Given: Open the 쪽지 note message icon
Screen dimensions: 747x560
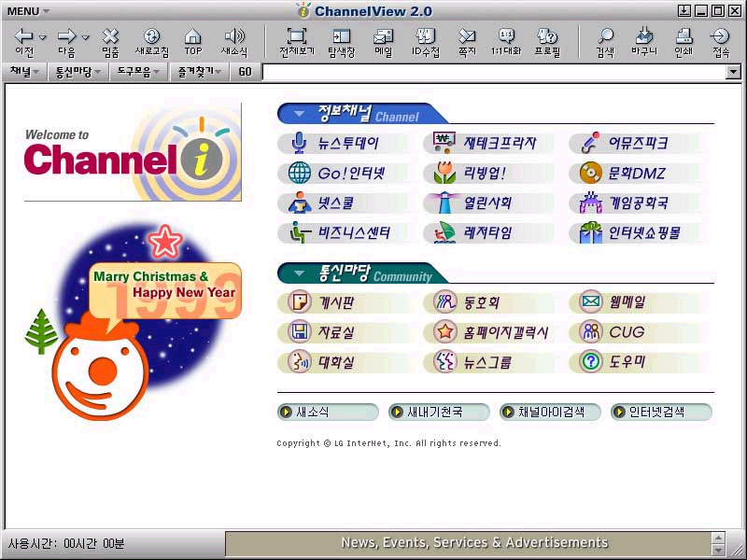Looking at the screenshot, I should pos(467,35).
